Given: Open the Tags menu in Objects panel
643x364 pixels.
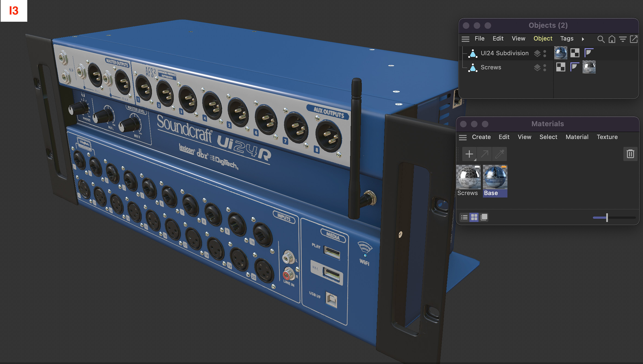Looking at the screenshot, I should click(x=567, y=39).
